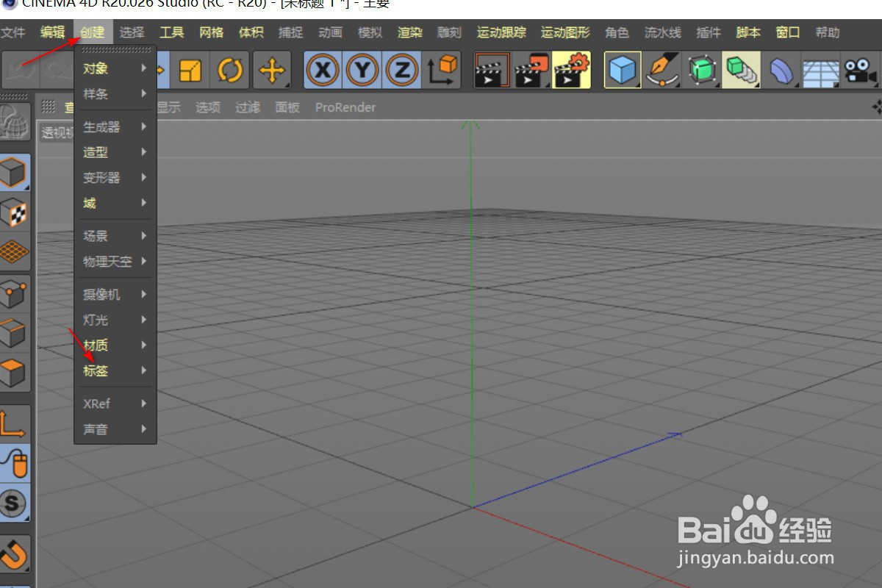Add a floor environment object
Image resolution: width=882 pixels, height=588 pixels.
pyautogui.click(x=820, y=71)
